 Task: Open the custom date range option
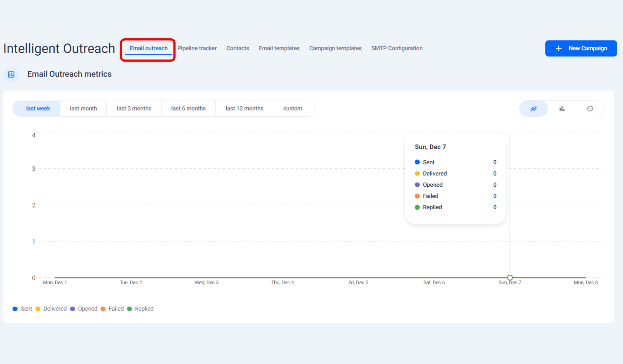(292, 108)
